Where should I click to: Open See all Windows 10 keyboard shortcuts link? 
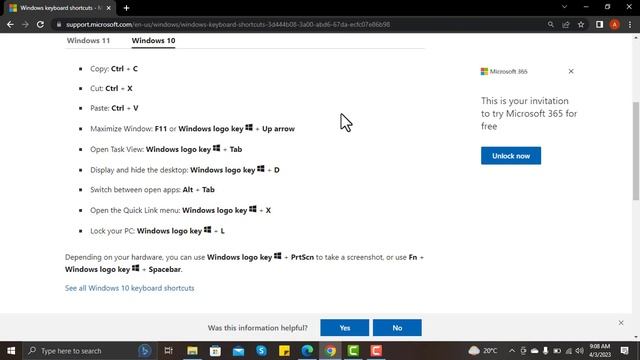[x=129, y=288]
